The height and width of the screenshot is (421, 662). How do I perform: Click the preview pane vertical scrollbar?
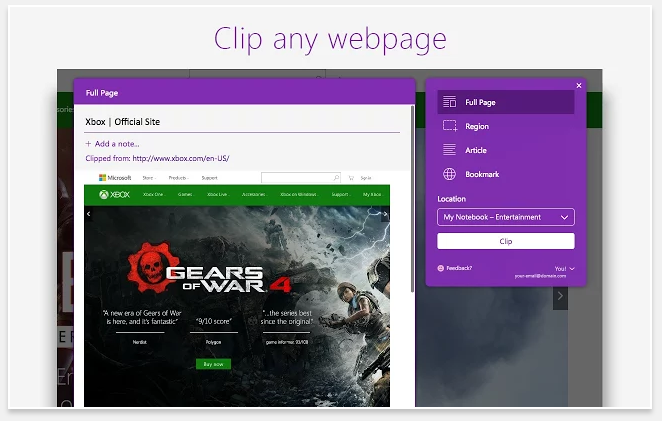[412, 198]
